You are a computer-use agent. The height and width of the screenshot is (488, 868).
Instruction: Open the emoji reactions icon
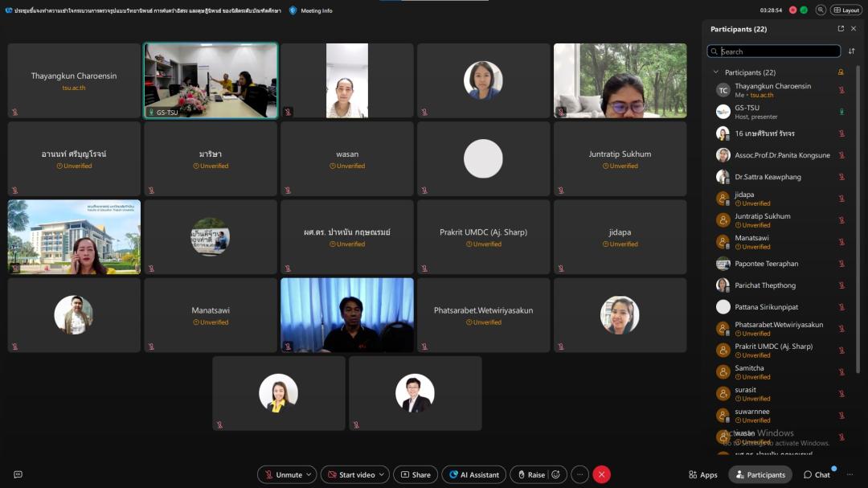[556, 474]
